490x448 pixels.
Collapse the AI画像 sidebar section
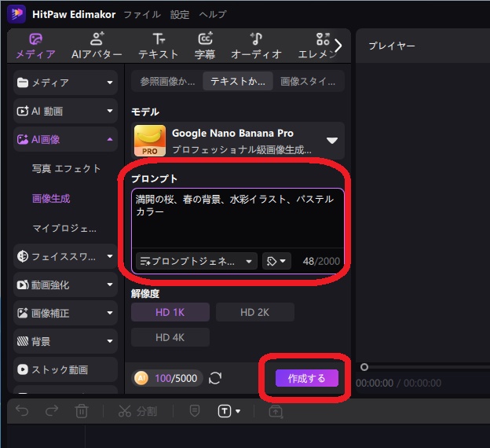(65, 139)
